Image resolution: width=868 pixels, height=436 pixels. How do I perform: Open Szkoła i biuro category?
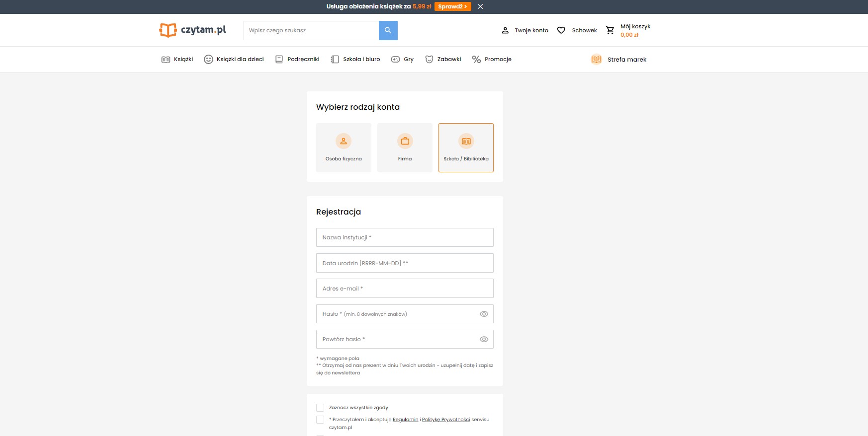pyautogui.click(x=355, y=59)
